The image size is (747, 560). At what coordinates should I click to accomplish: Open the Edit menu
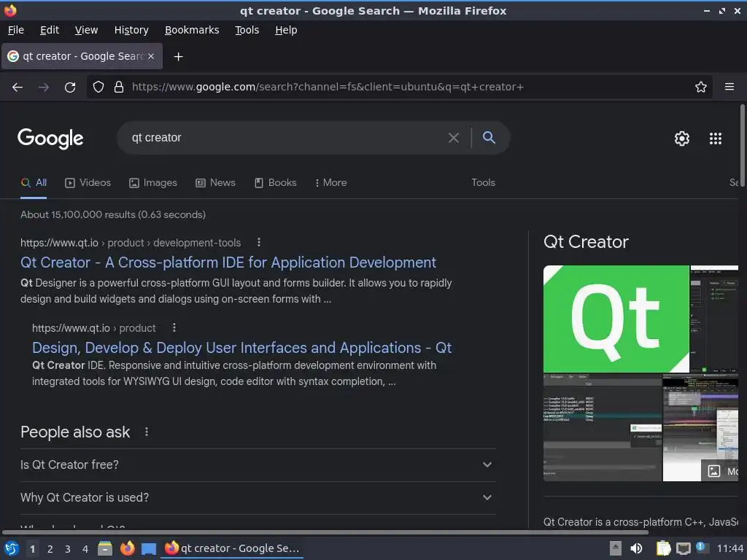(50, 30)
